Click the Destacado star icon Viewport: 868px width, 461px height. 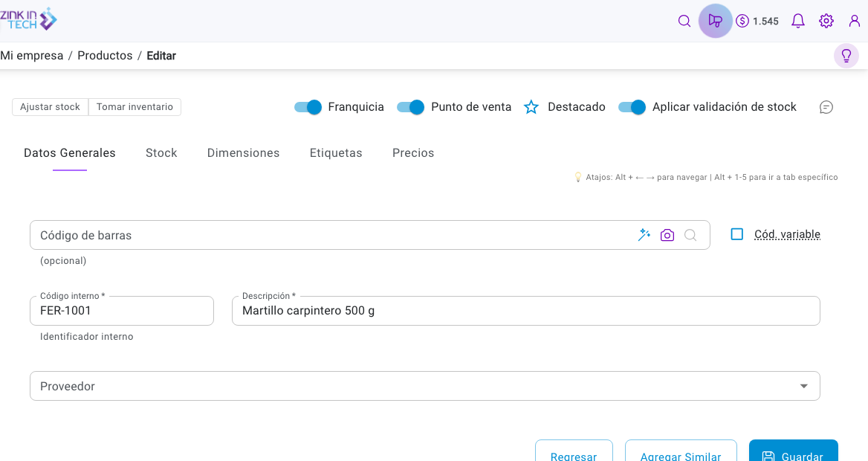point(531,107)
